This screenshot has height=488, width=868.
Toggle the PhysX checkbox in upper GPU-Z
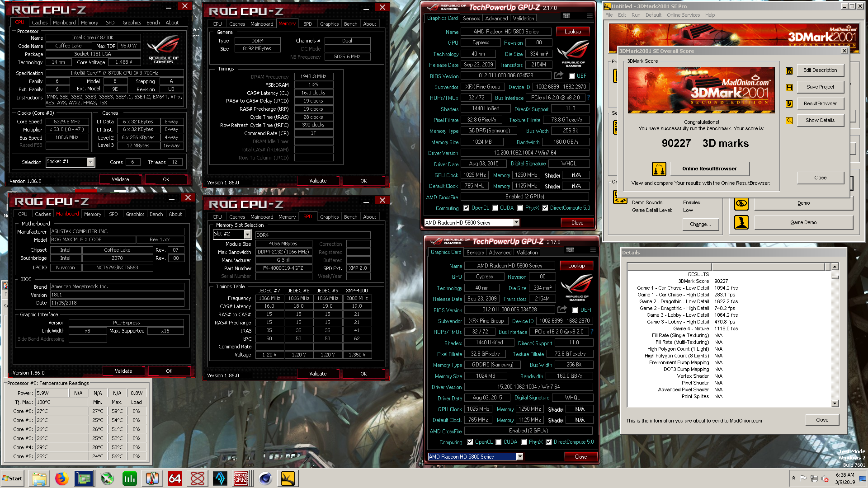520,208
